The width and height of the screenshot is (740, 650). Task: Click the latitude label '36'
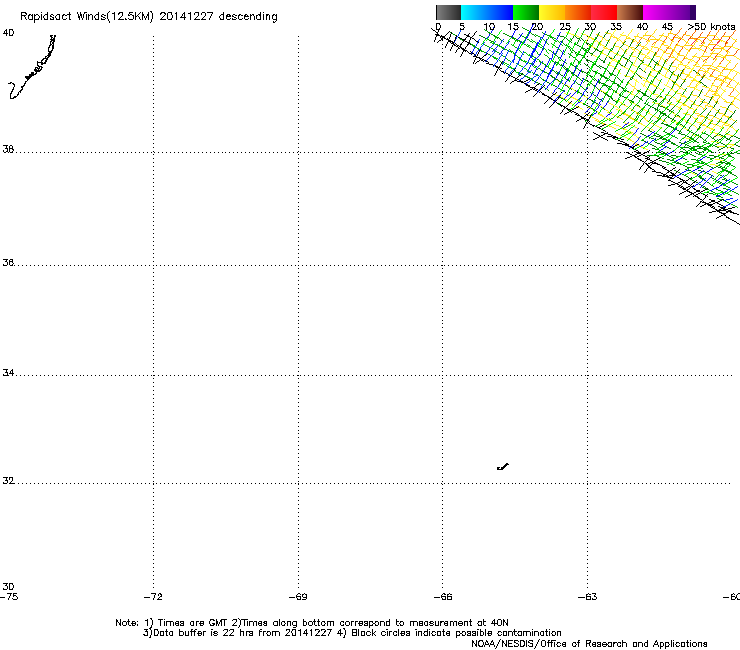click(8, 262)
